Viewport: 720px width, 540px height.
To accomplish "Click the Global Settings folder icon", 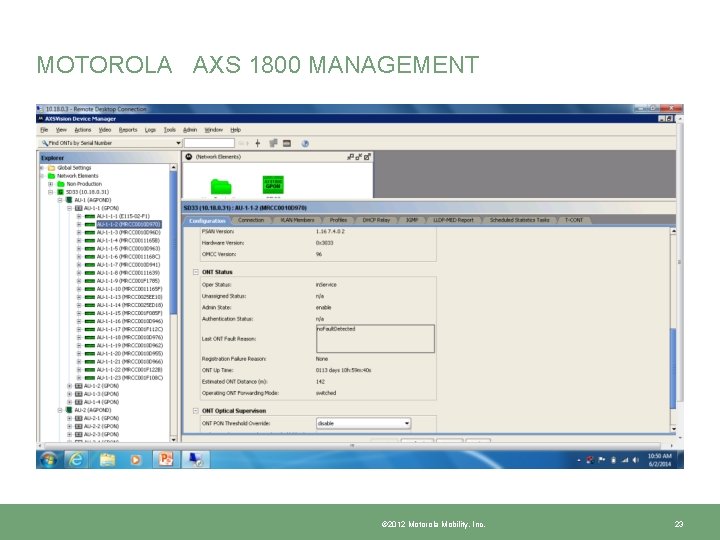I will tap(52, 168).
